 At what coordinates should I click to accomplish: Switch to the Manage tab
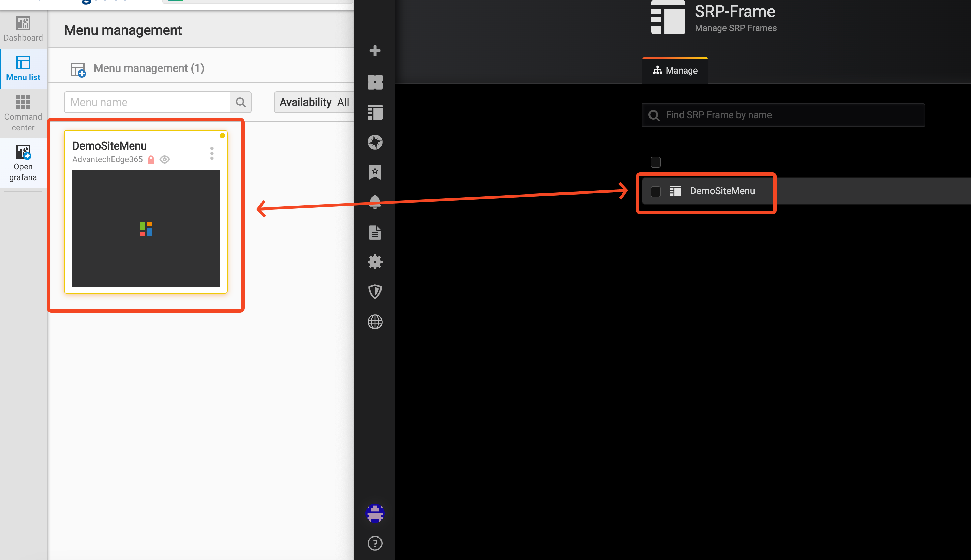coord(675,71)
